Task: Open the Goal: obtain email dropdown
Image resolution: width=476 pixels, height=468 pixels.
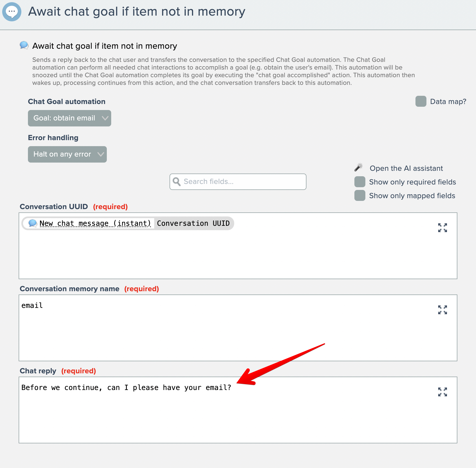Action: (x=69, y=118)
